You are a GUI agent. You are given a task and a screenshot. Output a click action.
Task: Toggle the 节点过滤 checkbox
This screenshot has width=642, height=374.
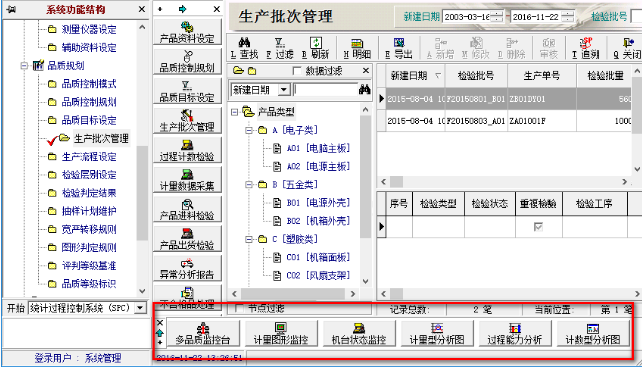pyautogui.click(x=239, y=308)
